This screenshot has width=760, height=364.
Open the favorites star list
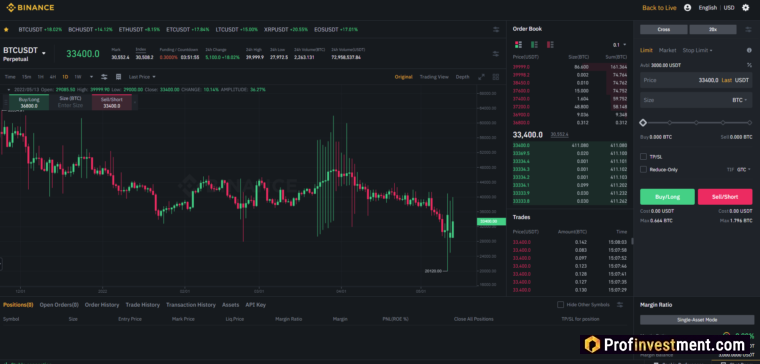(6, 30)
